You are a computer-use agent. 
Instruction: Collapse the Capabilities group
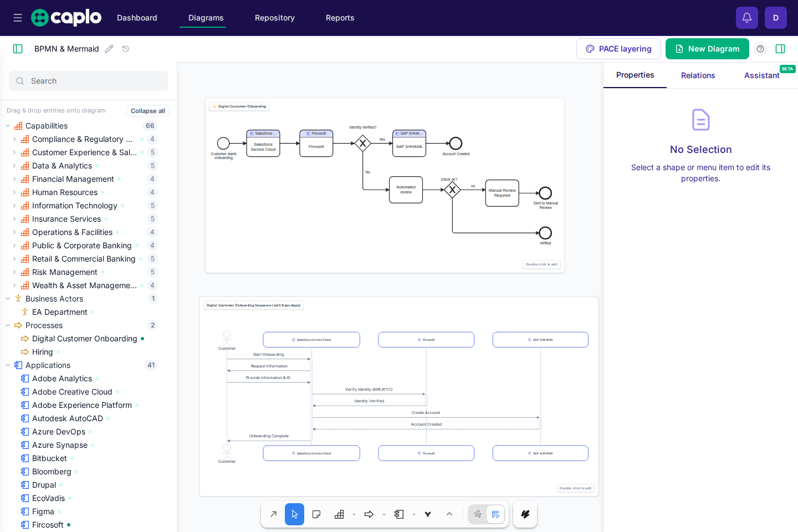pyautogui.click(x=8, y=126)
